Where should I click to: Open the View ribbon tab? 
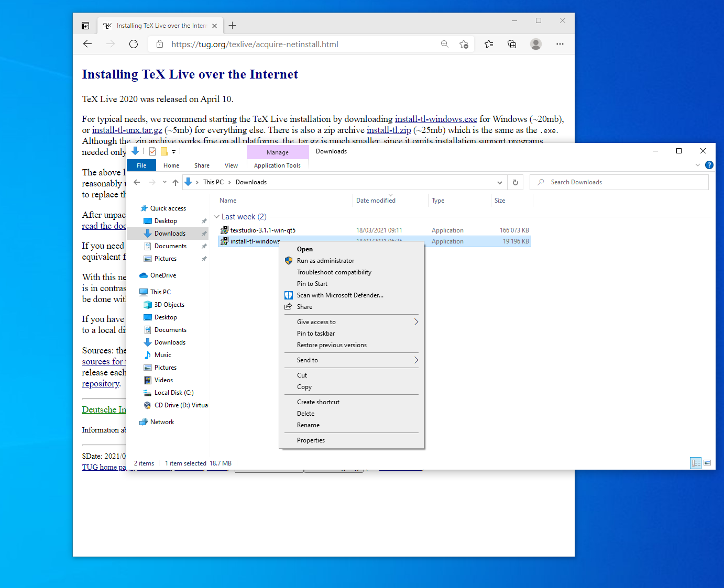(x=231, y=165)
